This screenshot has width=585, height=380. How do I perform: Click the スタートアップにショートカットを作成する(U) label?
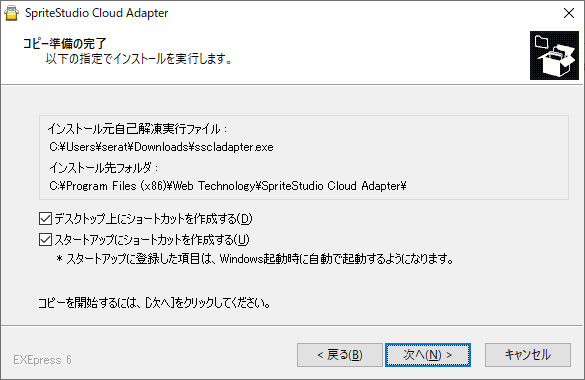(152, 239)
